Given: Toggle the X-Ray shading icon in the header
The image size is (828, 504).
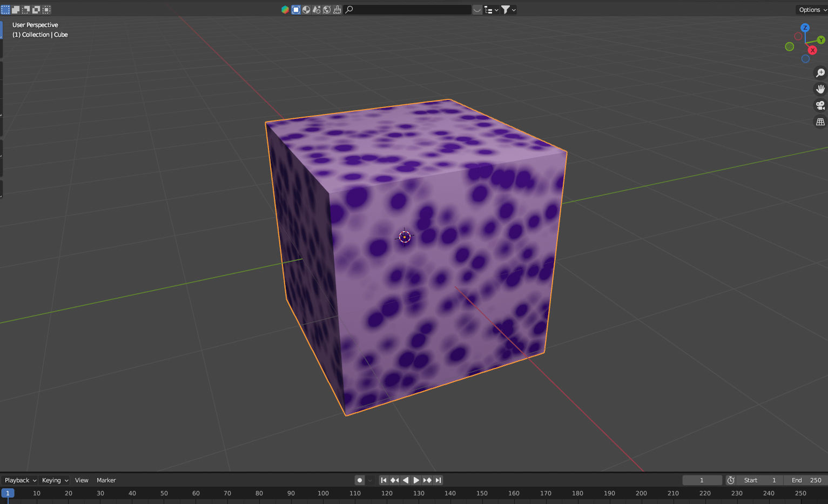Looking at the screenshot, I should (295, 9).
